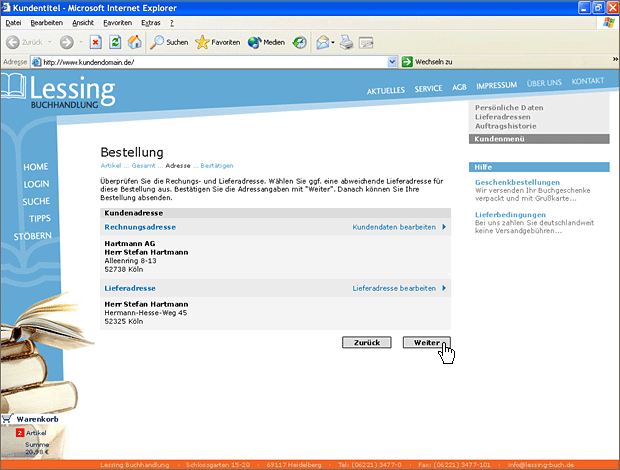Click the Edit page toolbar icon
The width and height of the screenshot is (620, 470).
coord(366,42)
